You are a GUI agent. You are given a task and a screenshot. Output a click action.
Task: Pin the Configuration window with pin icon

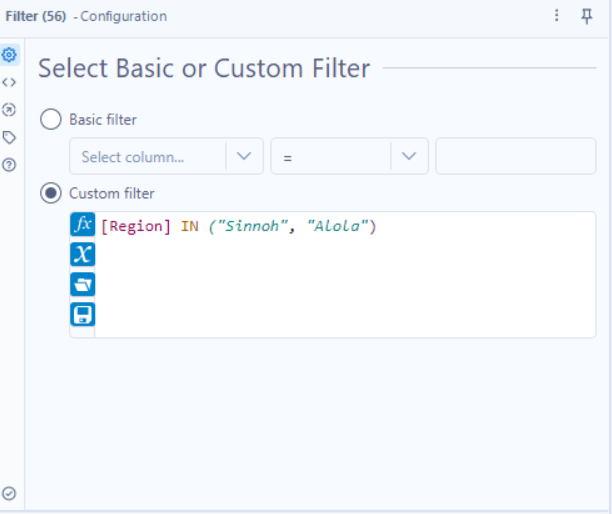pos(587,16)
